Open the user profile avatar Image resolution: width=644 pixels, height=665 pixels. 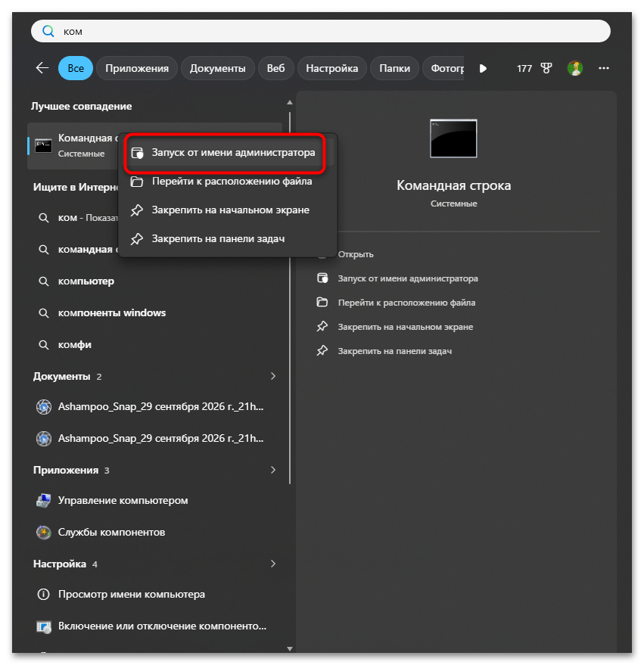point(575,68)
